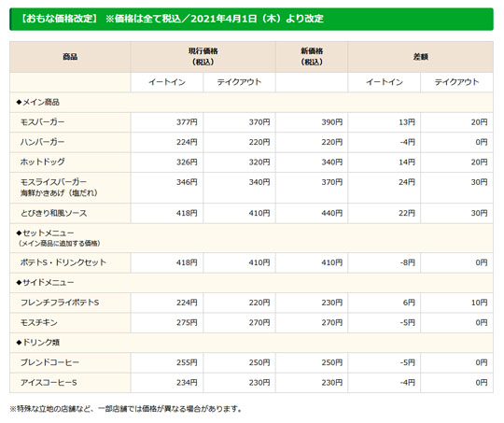This screenshot has height=423, width=504.
Task: Click the とびきり和風ソース product name
Action: pos(54,213)
